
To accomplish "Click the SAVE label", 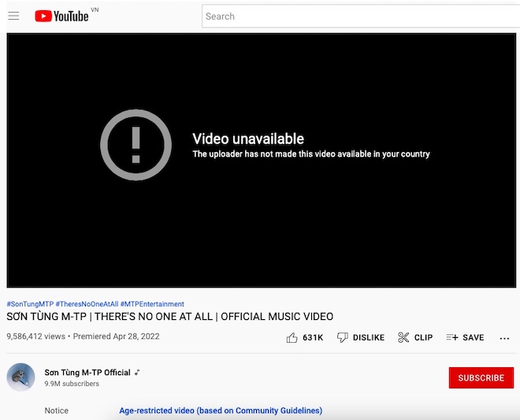I will (x=474, y=338).
